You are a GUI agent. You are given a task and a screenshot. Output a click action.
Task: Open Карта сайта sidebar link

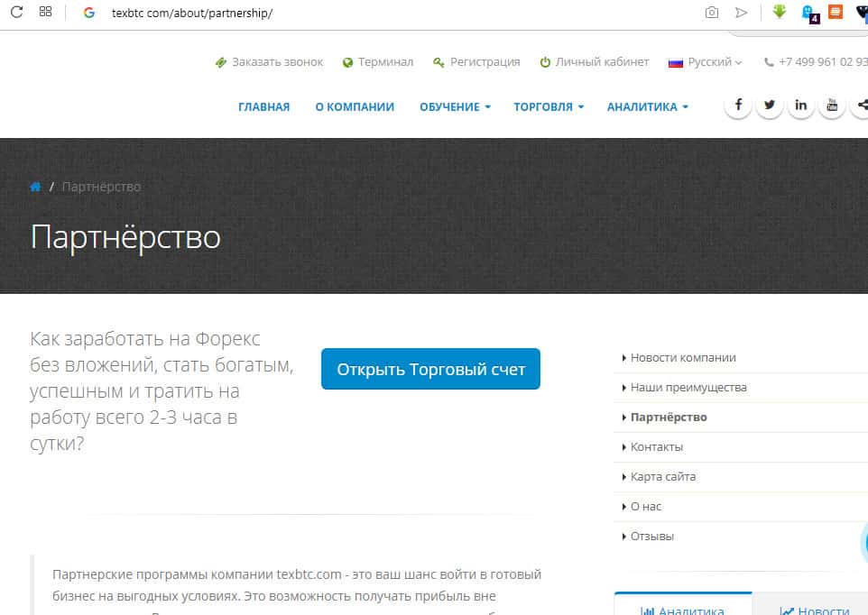pos(663,477)
